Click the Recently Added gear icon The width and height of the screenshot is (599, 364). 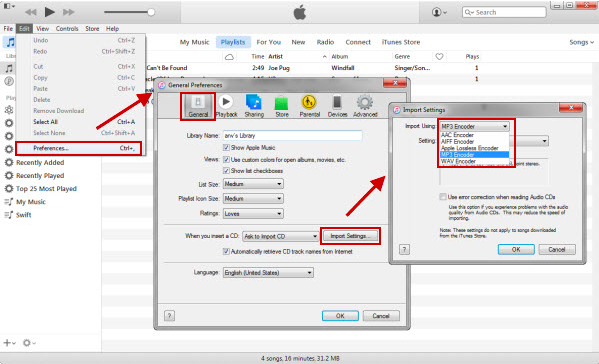coord(8,162)
